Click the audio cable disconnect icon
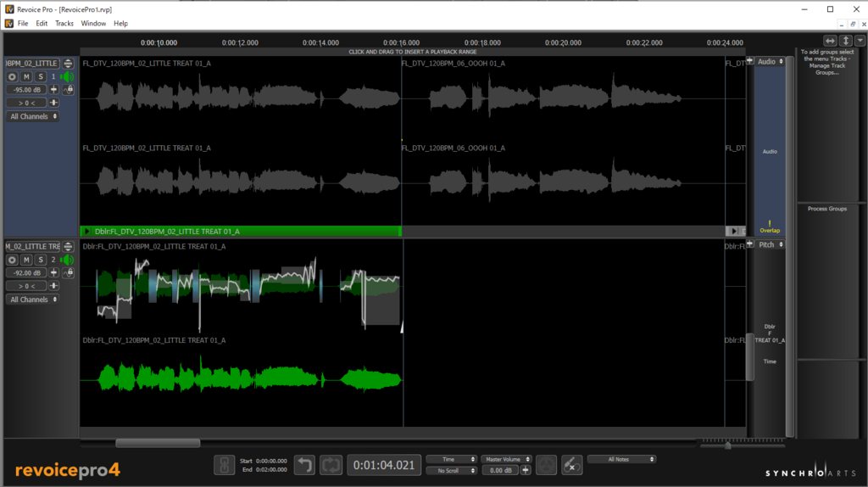 [x=571, y=465]
